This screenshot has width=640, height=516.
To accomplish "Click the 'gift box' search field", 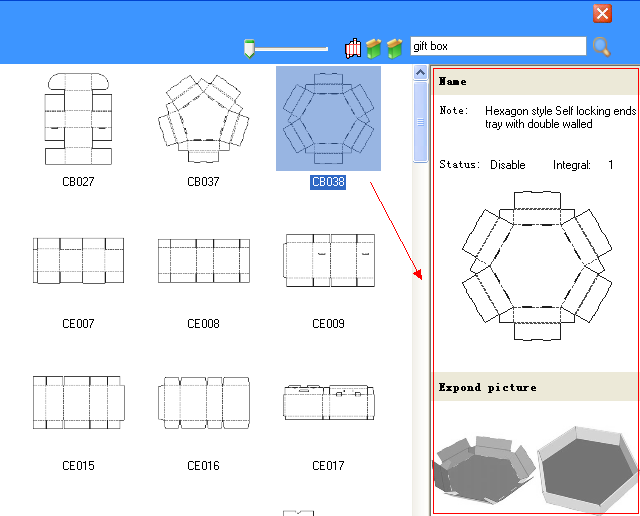I will pyautogui.click(x=498, y=46).
